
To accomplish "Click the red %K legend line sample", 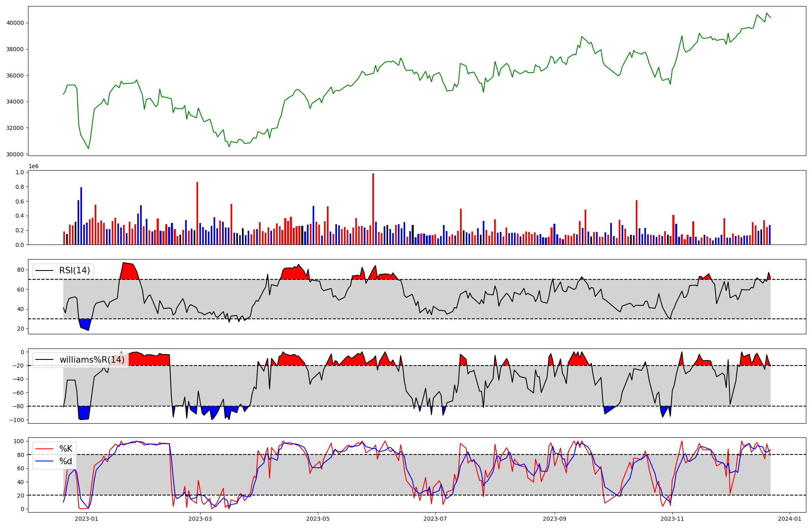I will [x=44, y=449].
